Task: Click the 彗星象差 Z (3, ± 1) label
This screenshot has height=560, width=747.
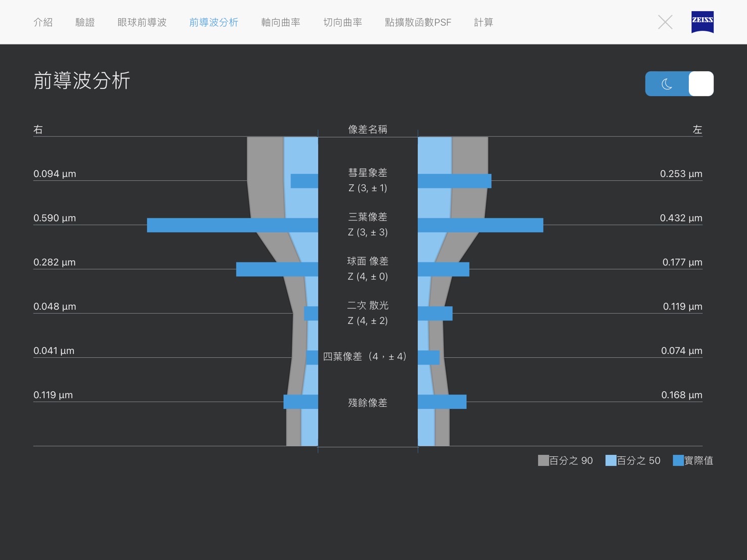Action: [x=368, y=180]
